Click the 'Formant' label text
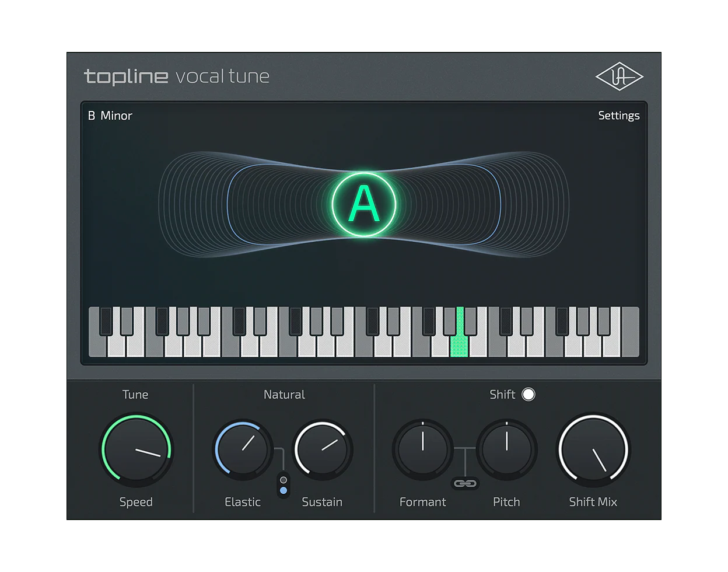 click(x=423, y=502)
